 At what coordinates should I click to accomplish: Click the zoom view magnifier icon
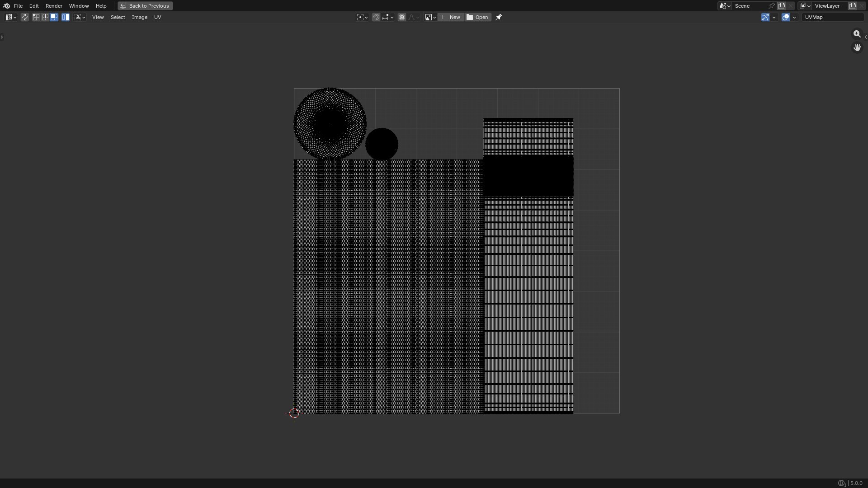pos(857,34)
